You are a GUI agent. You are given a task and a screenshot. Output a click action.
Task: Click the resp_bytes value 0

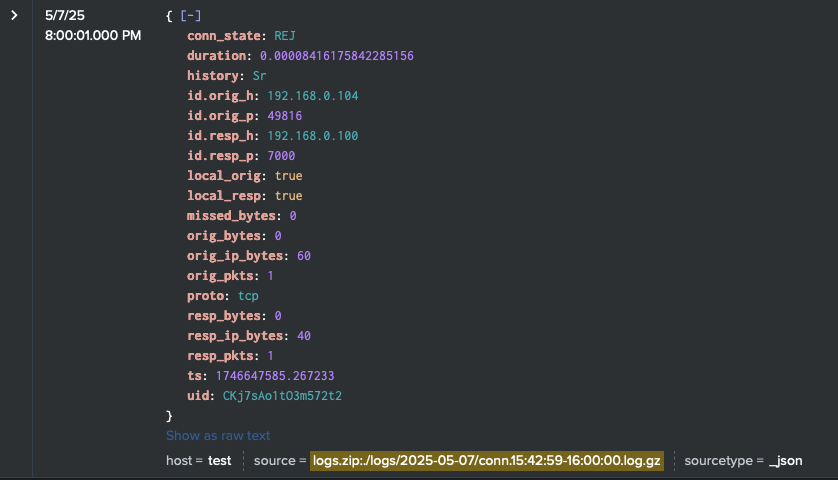[x=278, y=316]
